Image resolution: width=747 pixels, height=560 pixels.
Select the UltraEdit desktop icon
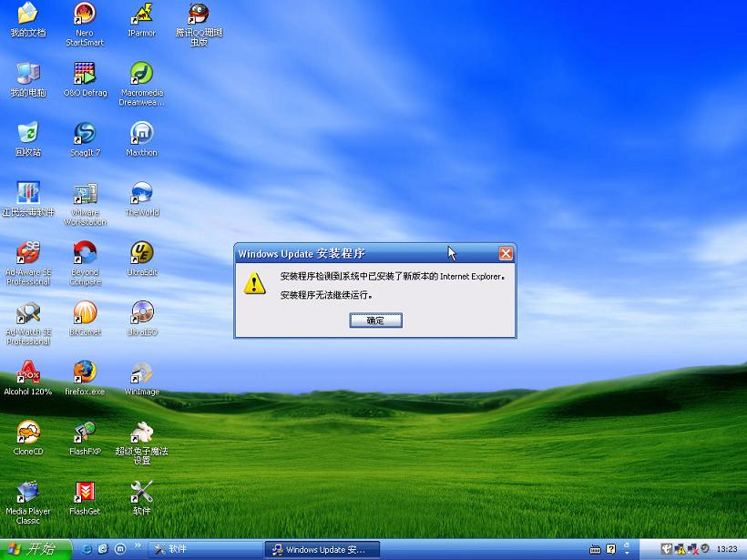click(141, 260)
